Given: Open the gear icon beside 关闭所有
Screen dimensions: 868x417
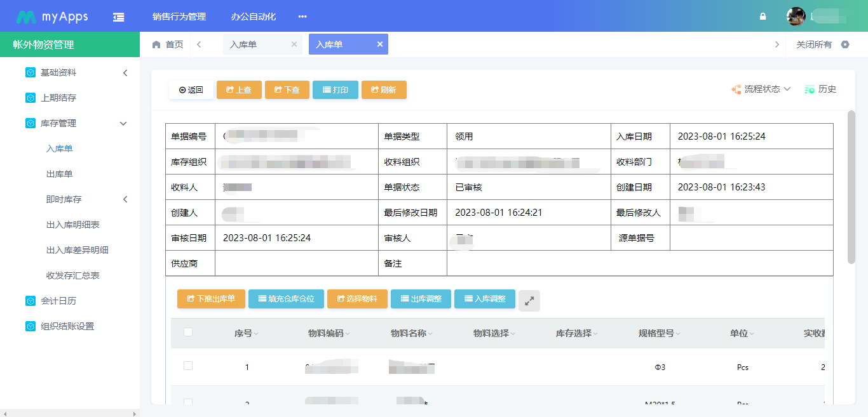Looking at the screenshot, I should point(845,44).
